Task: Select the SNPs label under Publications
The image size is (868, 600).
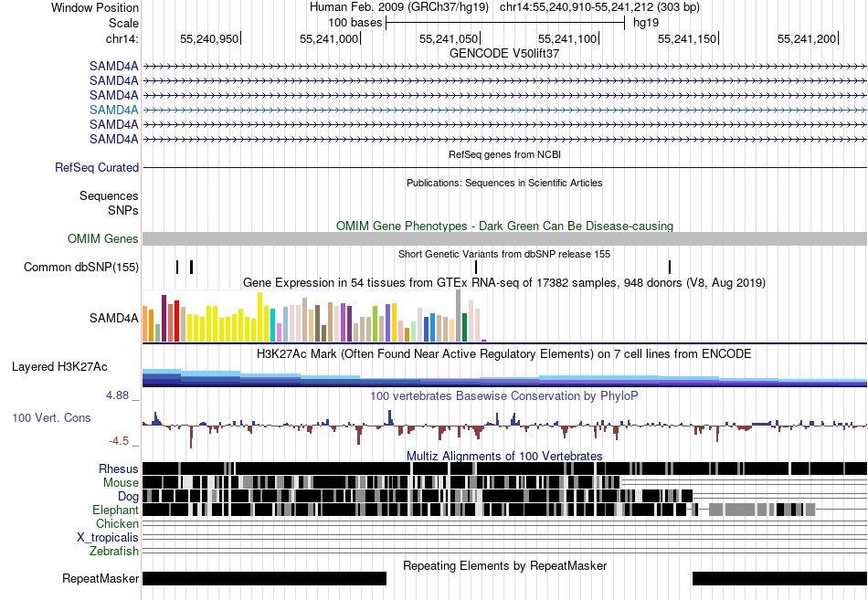Action: pos(123,210)
